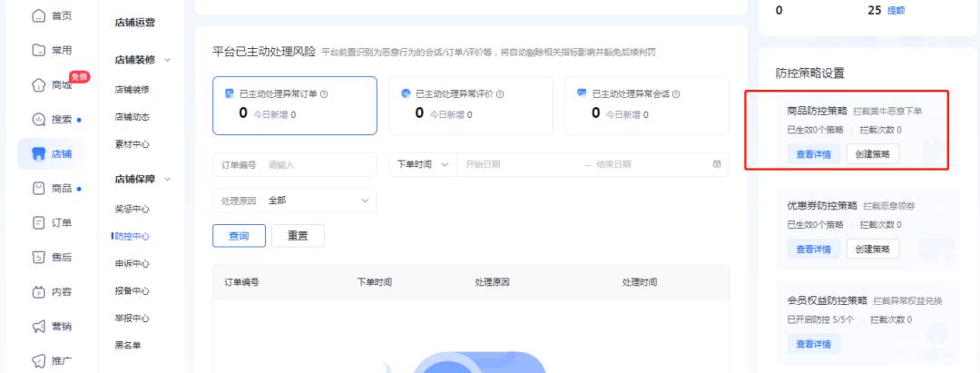
Task: Click the 拦截黄牛恶意下单 description text
Action: point(887,112)
